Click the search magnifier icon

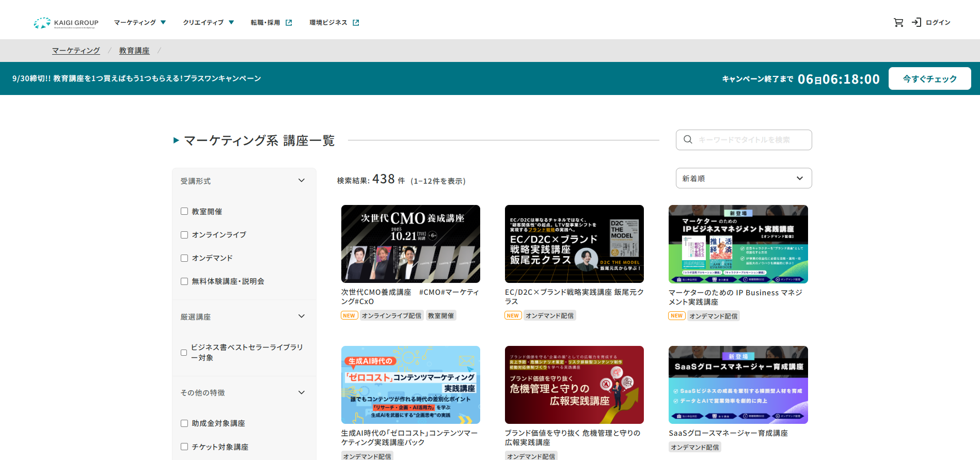point(688,140)
